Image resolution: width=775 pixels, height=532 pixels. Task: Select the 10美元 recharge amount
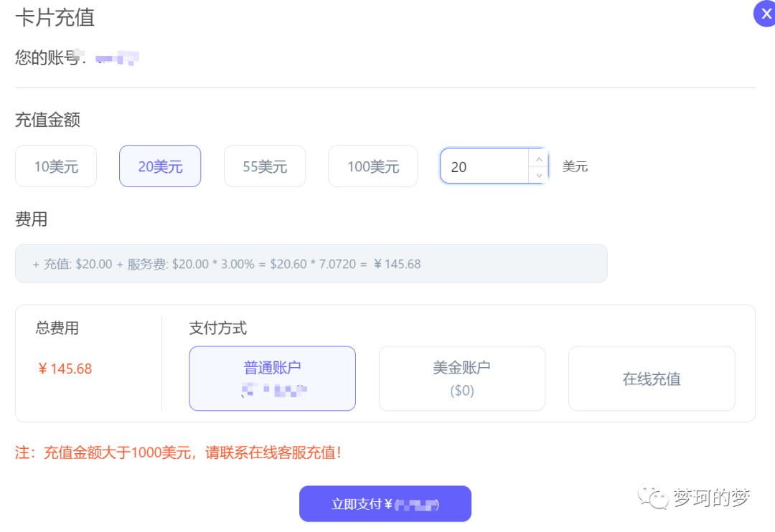coord(56,166)
